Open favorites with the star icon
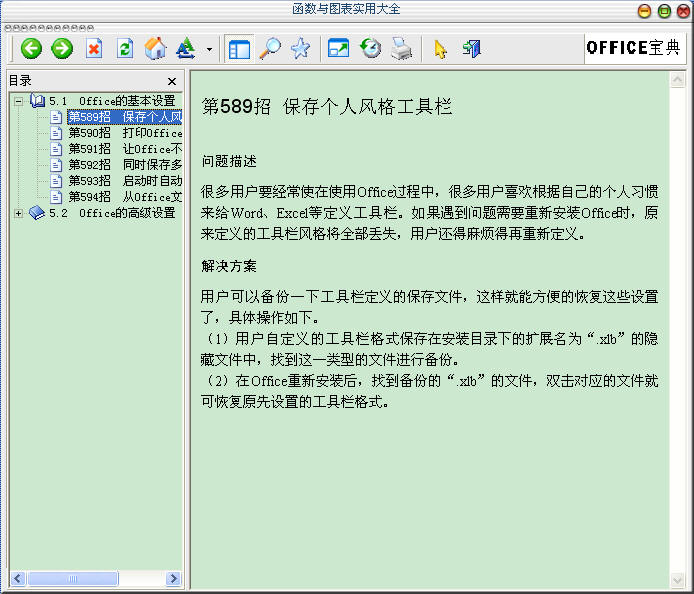694x594 pixels. 300,48
